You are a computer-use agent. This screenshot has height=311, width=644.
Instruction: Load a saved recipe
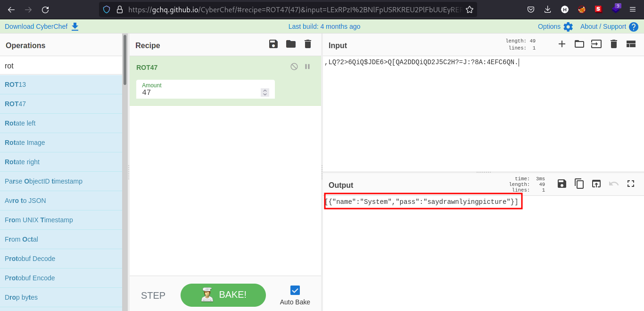[290, 44]
